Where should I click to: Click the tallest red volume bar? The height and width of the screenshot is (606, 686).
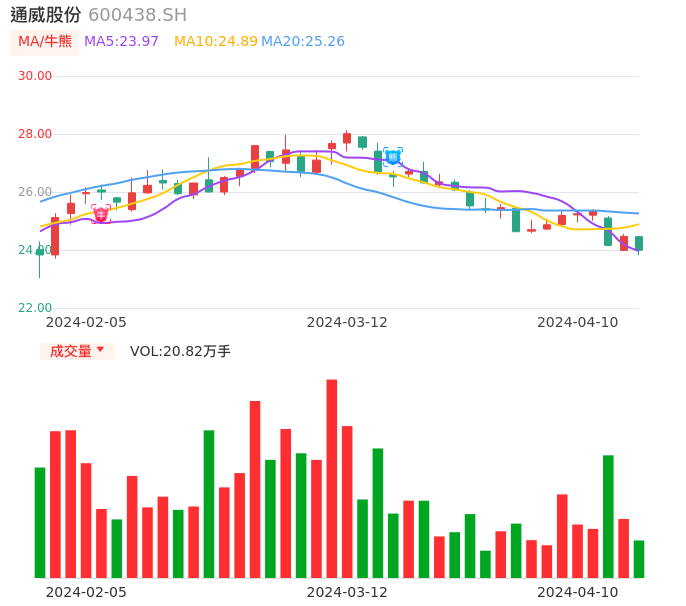click(x=332, y=479)
